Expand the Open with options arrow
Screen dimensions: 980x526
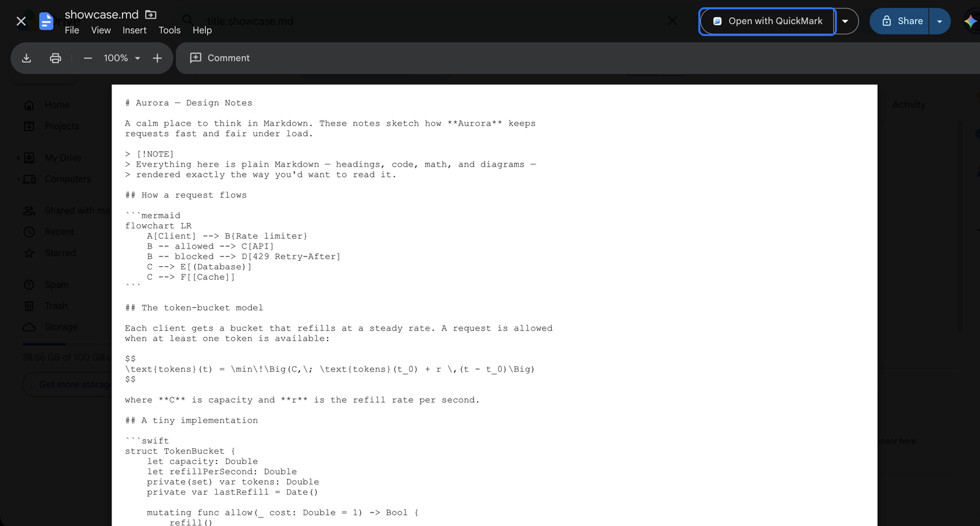(x=845, y=21)
